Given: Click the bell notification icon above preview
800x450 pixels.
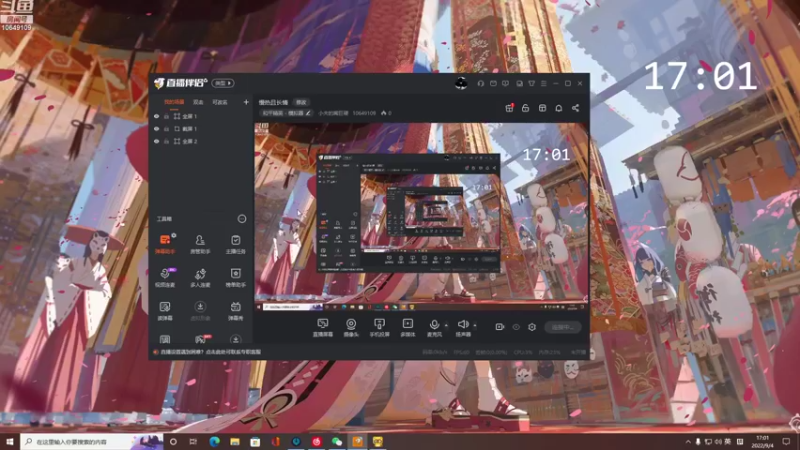Looking at the screenshot, I should [x=559, y=108].
